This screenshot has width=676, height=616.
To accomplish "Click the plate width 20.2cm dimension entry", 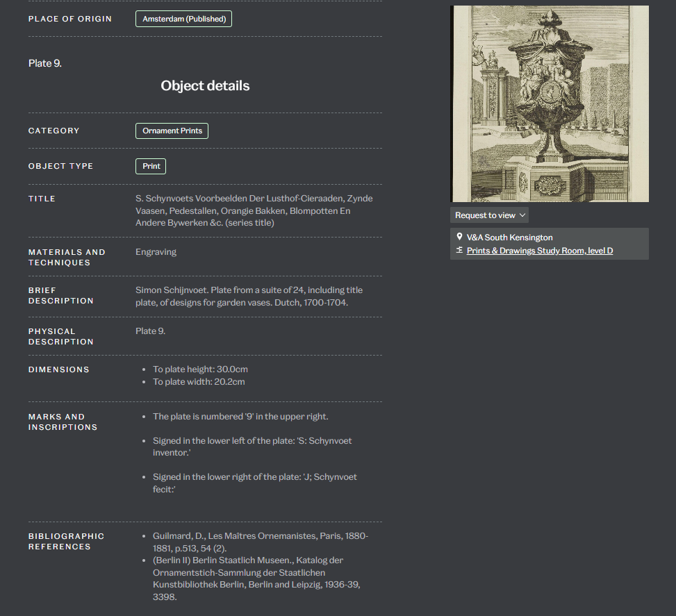I will [x=199, y=382].
